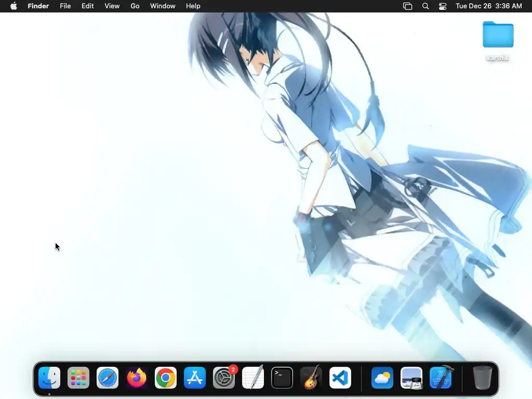532x399 pixels.
Task: Launch GarageBand from the Dock
Action: [311, 378]
